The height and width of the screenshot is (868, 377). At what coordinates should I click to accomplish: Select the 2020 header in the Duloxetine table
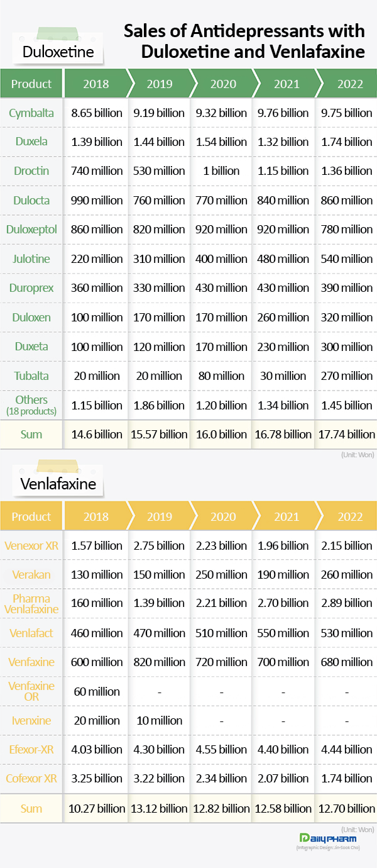point(223,84)
